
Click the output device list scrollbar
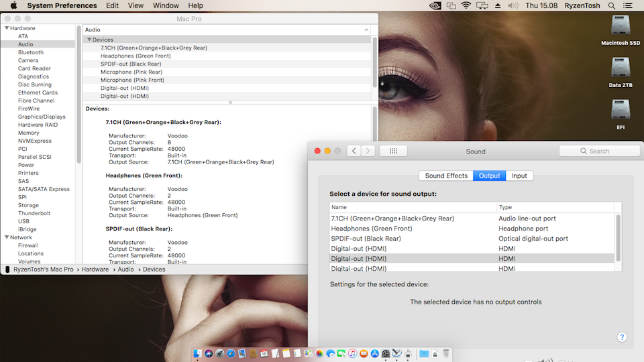pyautogui.click(x=618, y=238)
